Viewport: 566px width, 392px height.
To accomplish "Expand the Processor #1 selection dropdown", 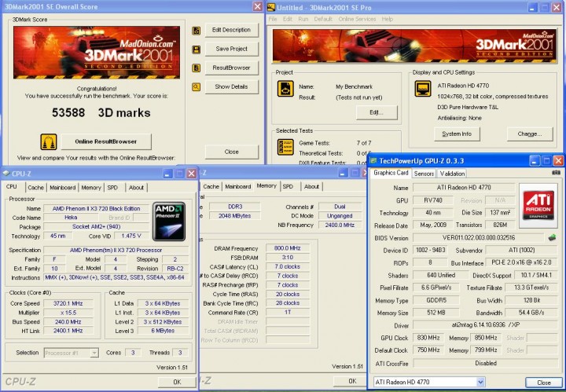I will click(x=94, y=353).
